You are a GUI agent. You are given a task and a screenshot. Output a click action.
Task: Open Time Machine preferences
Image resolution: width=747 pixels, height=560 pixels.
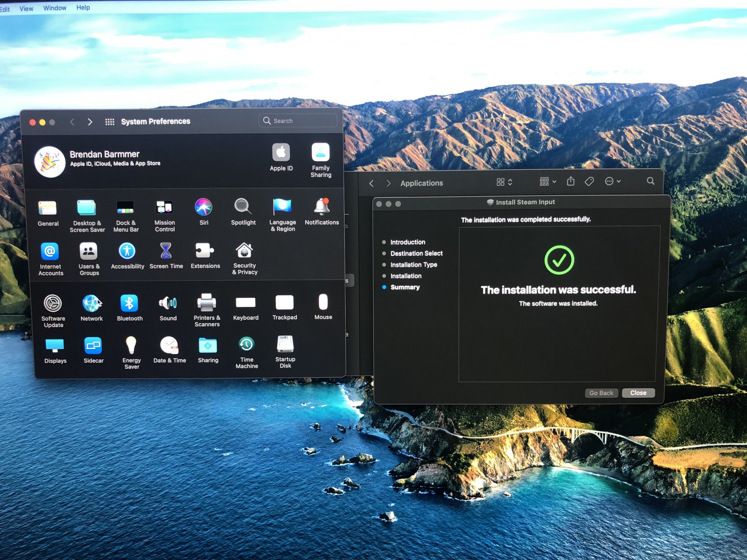[x=246, y=345]
